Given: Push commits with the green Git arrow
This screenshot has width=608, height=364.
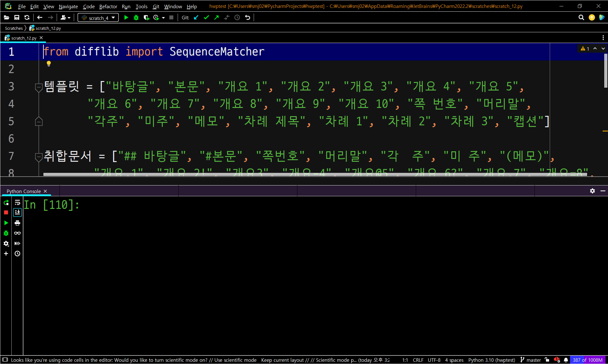Looking at the screenshot, I should click(217, 18).
